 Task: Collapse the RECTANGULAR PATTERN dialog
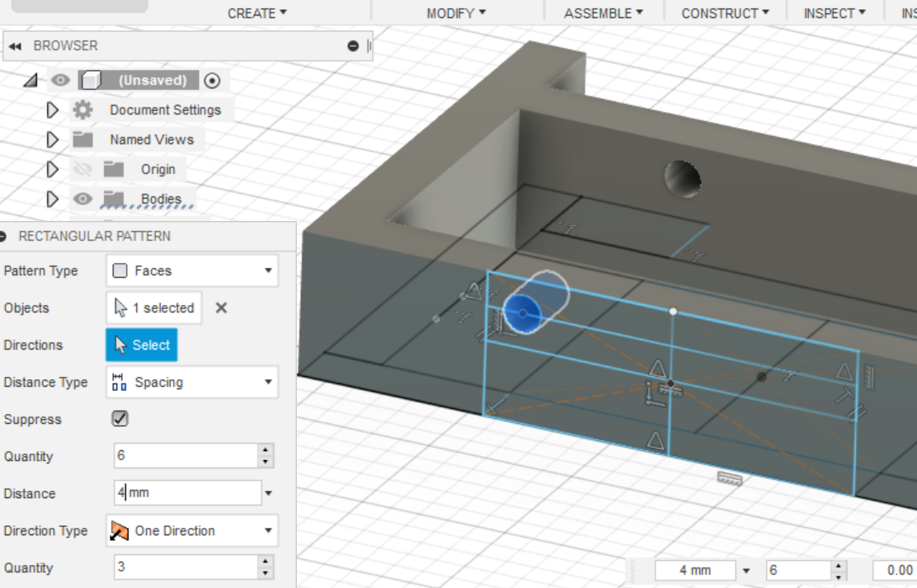click(x=3, y=237)
